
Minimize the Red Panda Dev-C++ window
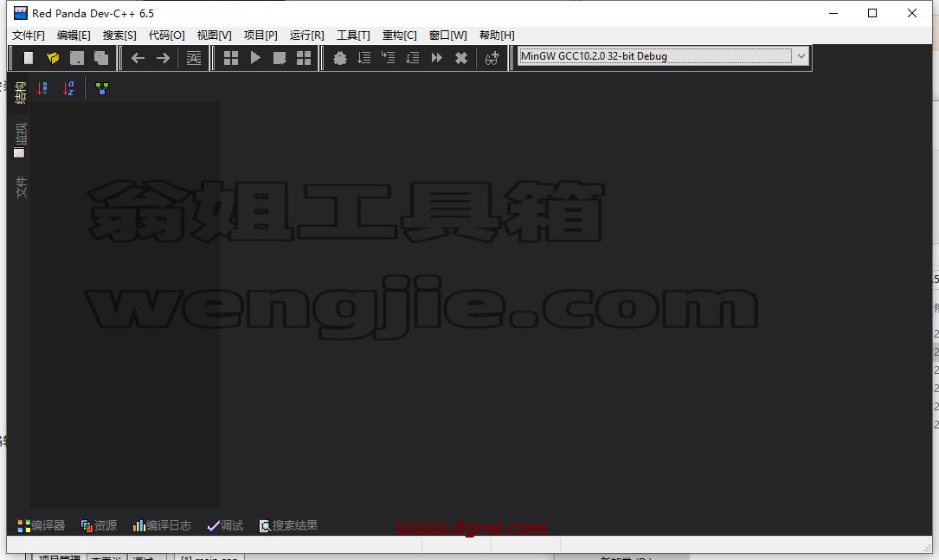pos(833,13)
